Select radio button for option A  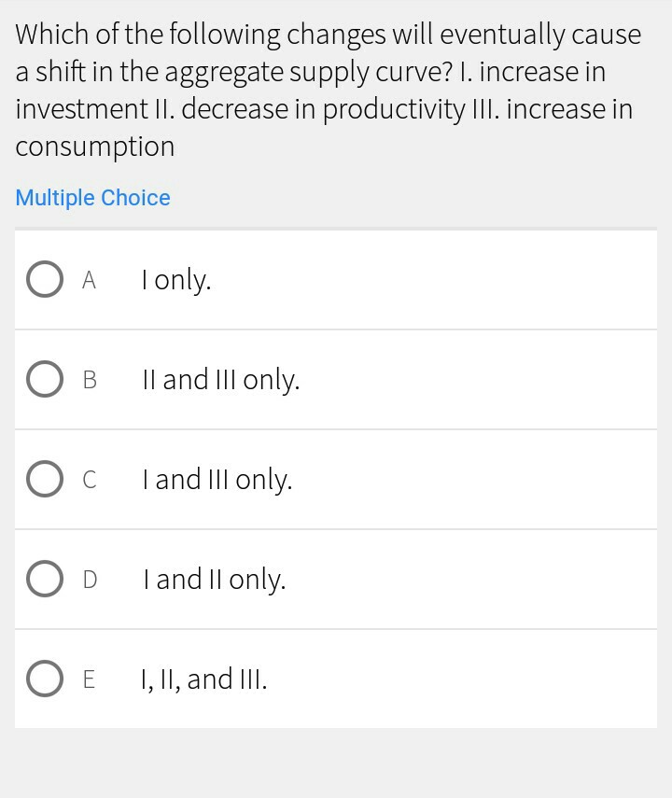coord(44,279)
